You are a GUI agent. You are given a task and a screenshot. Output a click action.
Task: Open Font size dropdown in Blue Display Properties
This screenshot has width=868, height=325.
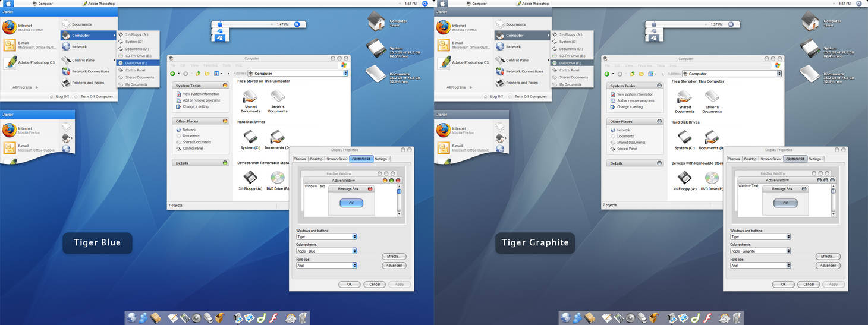[x=355, y=266]
